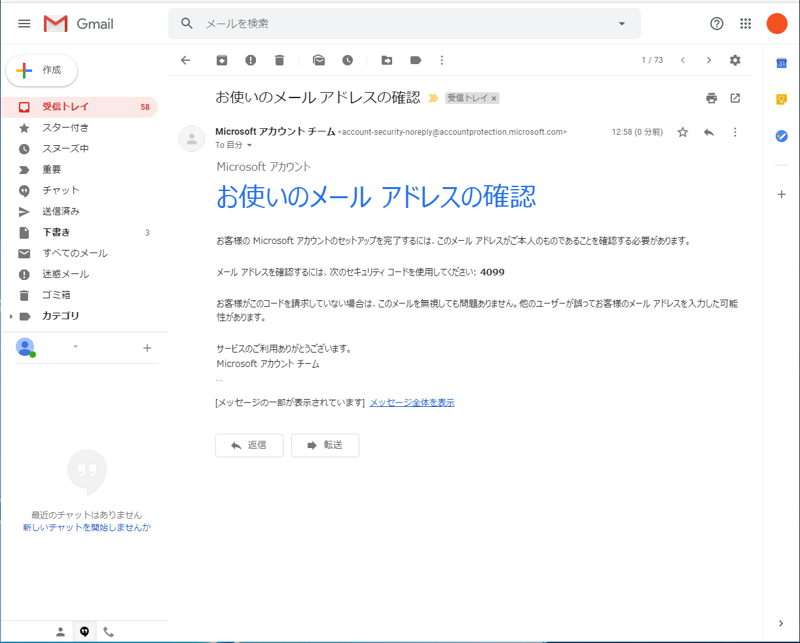Click the 1 / 73 message counter
This screenshot has height=643, width=800.
[652, 60]
